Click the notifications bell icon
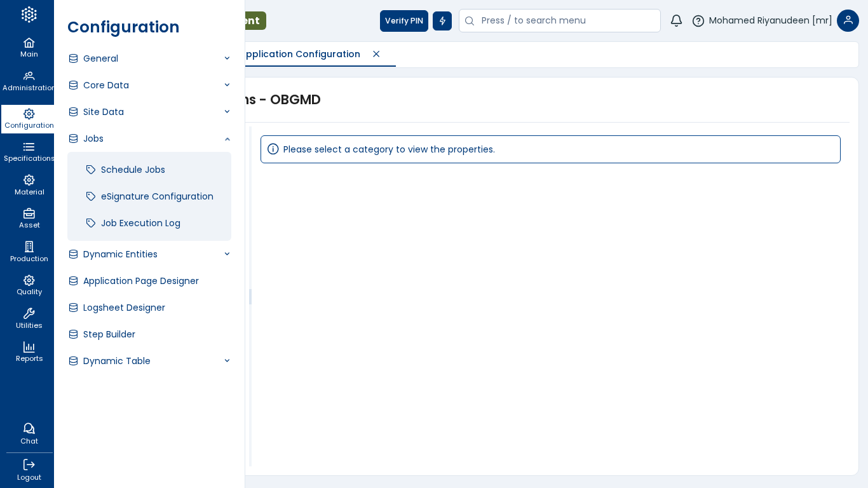 tap(676, 21)
